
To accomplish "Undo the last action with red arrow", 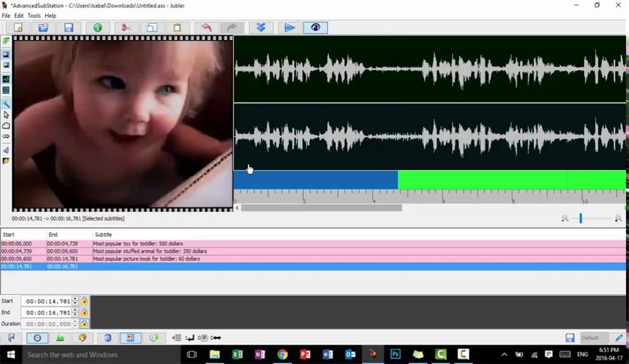I will click(x=206, y=28).
